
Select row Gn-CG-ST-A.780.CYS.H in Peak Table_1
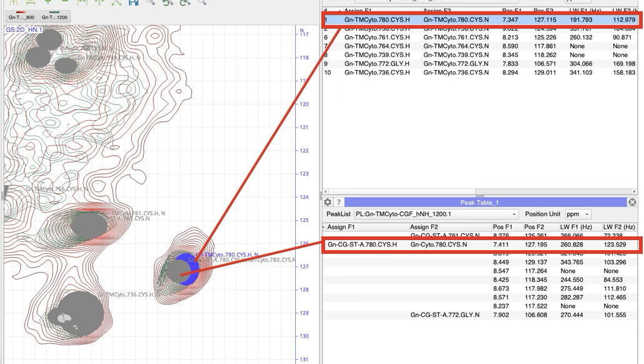[481, 245]
